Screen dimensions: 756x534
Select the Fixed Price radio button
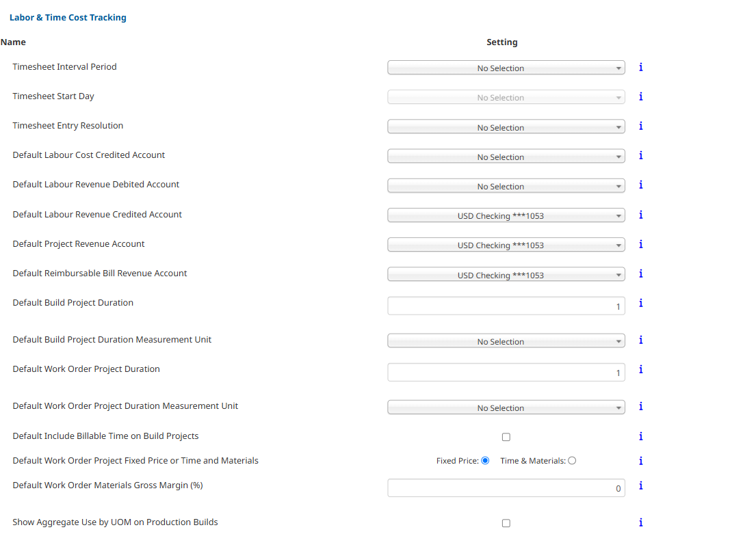tap(485, 461)
